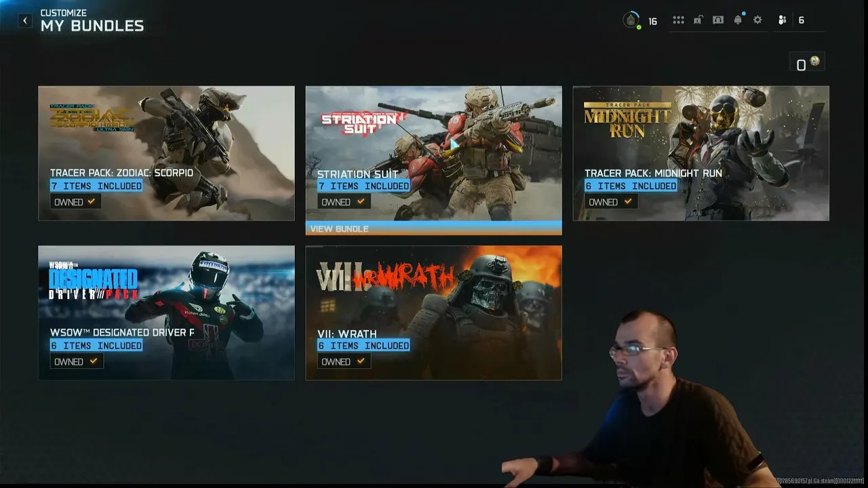Click the View Bundle button under Striation Suit

tap(433, 228)
